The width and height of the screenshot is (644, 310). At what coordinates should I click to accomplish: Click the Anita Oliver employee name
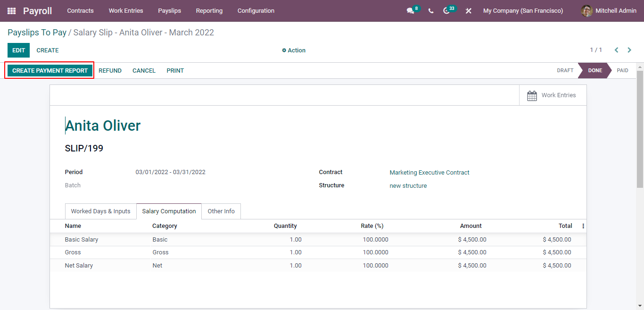pos(103,126)
